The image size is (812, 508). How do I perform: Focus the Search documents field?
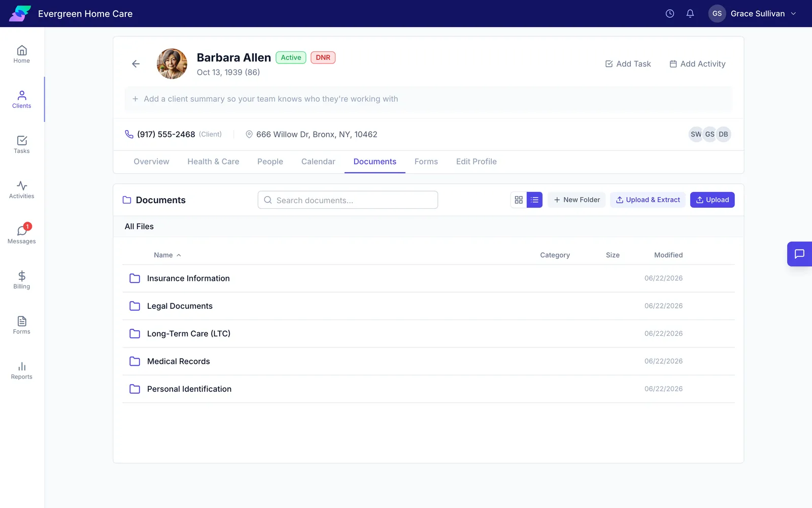point(348,200)
